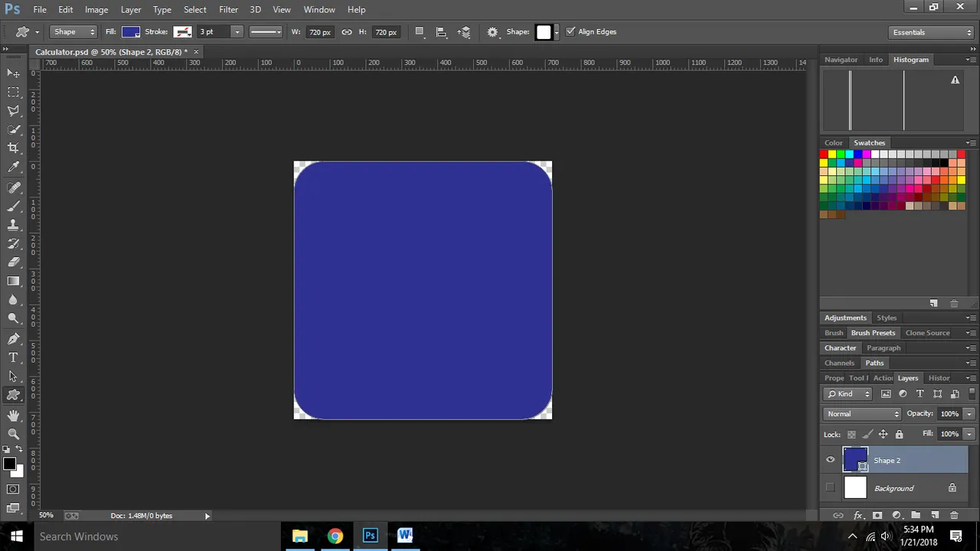Select the Hand tool
Image resolution: width=980 pixels, height=551 pixels.
(13, 415)
